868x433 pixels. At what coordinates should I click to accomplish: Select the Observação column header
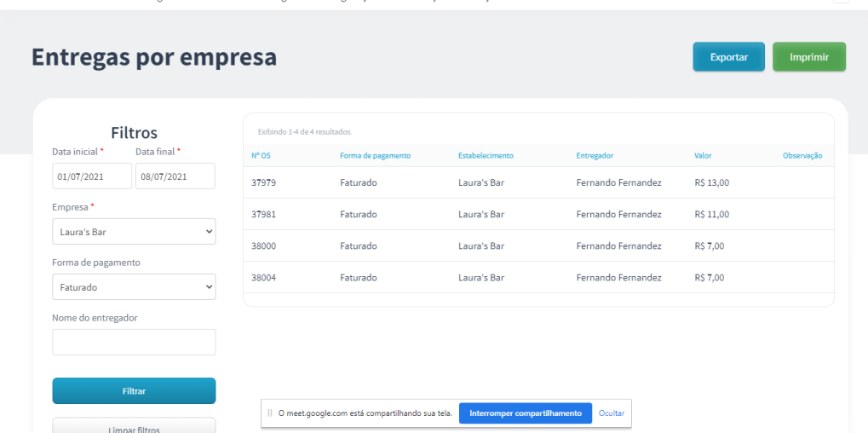tap(802, 156)
